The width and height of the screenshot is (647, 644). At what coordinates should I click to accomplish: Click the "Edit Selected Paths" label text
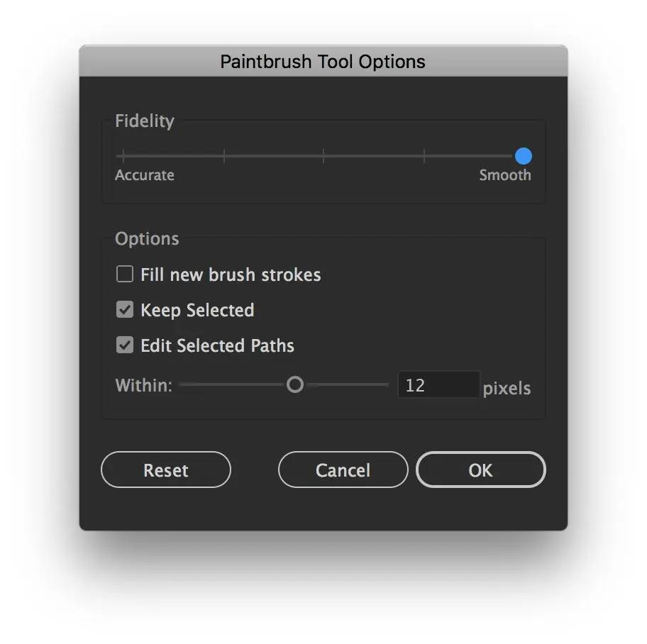pyautogui.click(x=217, y=346)
